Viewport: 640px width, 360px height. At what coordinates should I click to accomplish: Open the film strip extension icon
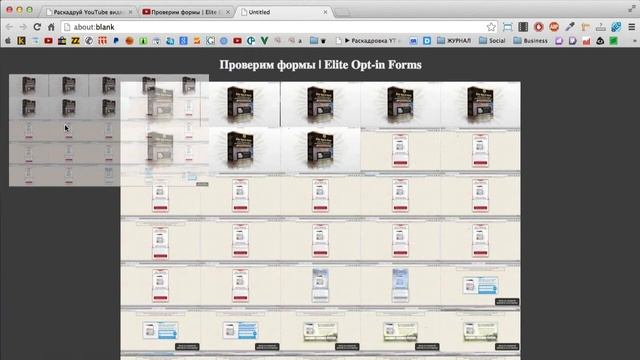point(523,27)
